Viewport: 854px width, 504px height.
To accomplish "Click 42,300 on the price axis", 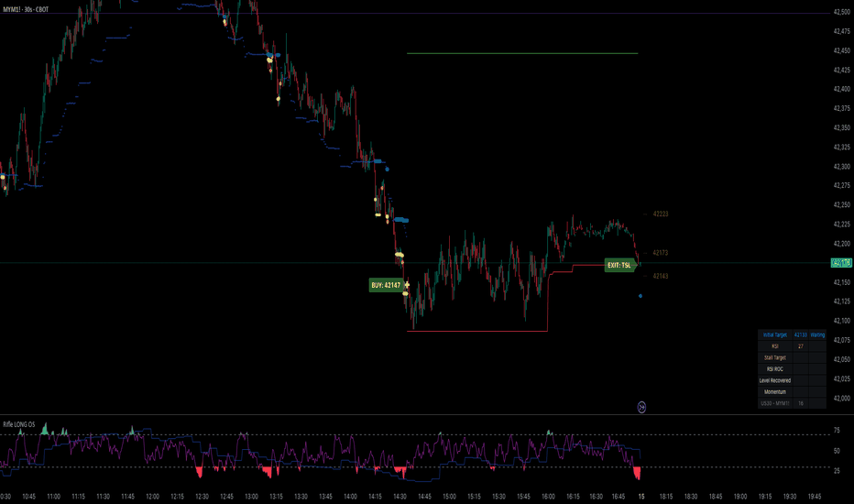I will (x=841, y=167).
